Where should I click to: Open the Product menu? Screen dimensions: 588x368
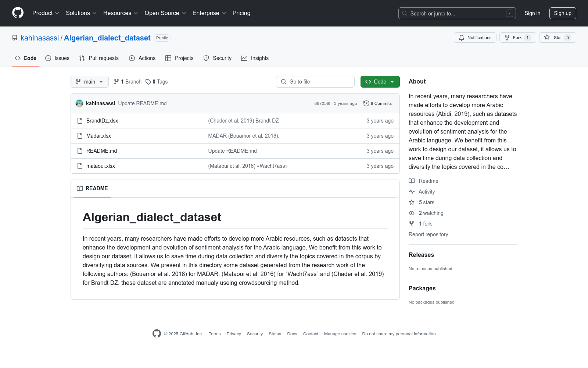46,13
